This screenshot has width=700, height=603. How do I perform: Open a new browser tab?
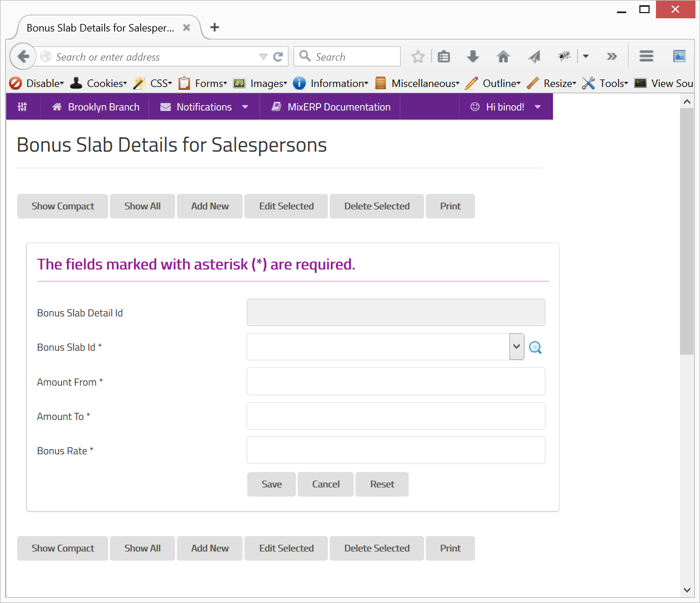[215, 27]
